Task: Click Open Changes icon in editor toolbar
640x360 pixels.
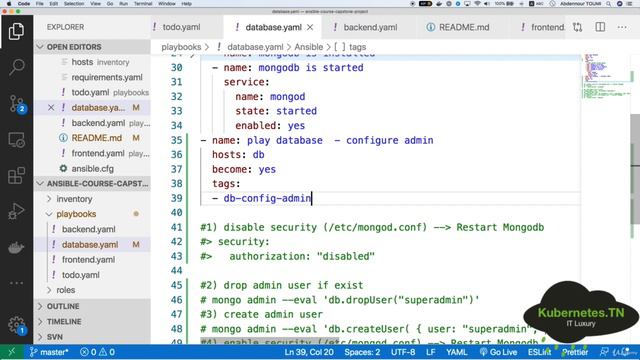Action: click(578, 27)
